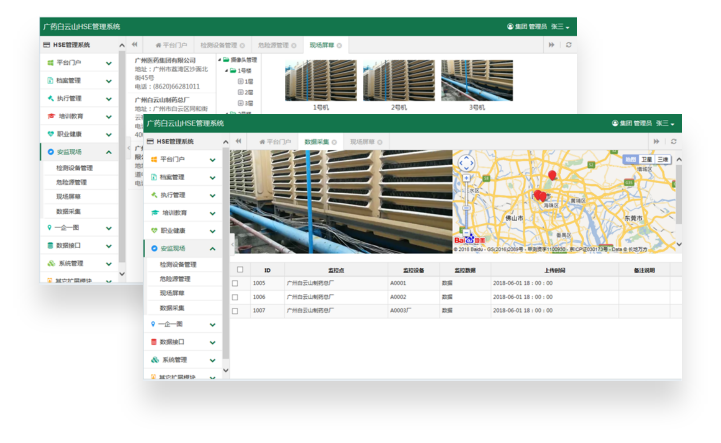This screenshot has width=721, height=443.
Task: Click the red location marker on map
Action: coord(552,176)
